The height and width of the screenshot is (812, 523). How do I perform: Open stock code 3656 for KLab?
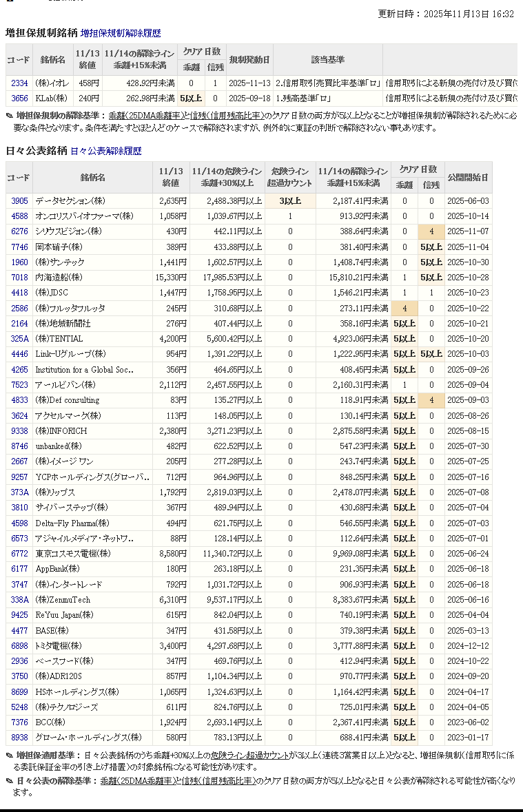pos(19,98)
